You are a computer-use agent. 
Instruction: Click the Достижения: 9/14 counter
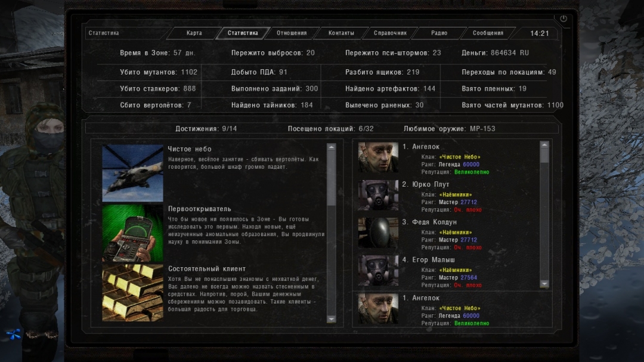[x=206, y=129]
